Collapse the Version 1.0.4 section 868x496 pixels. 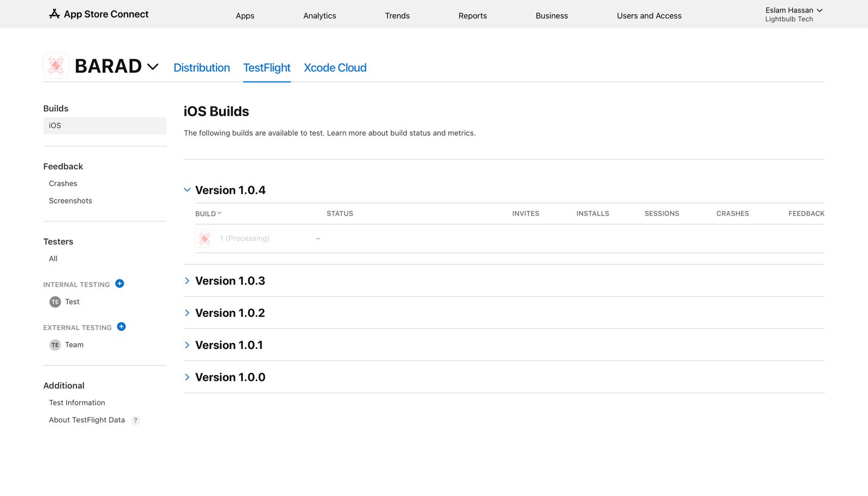coord(187,190)
